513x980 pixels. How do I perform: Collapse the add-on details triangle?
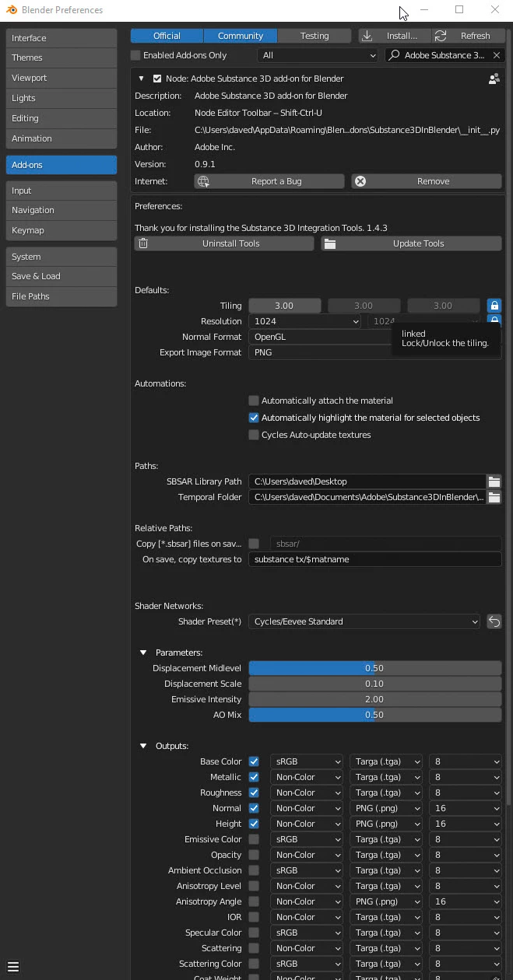pos(141,79)
